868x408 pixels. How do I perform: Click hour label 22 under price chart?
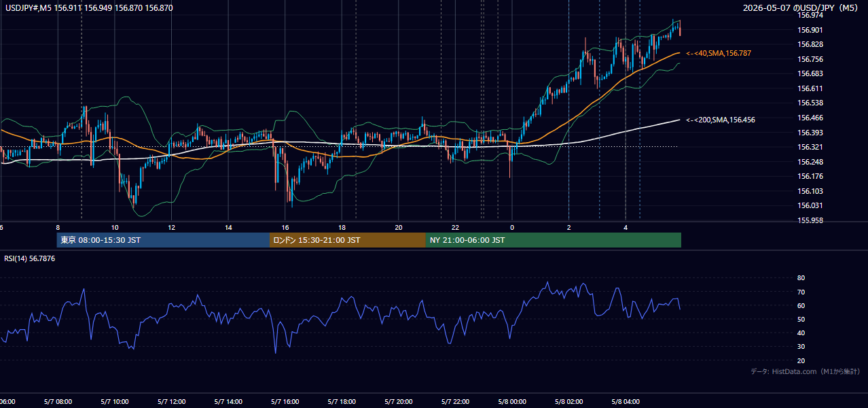pyautogui.click(x=455, y=227)
